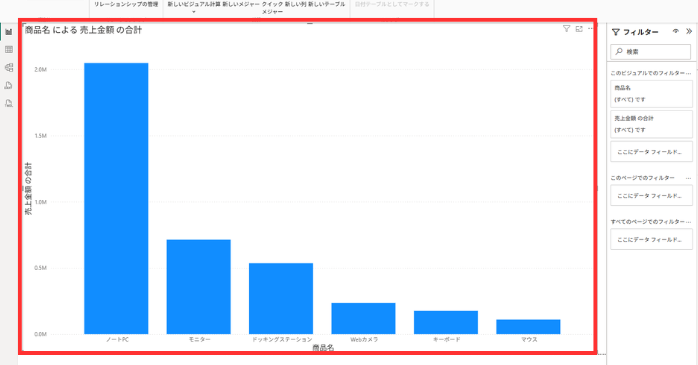Screen dimensions: 698x365
Task: Click the y-axis title 売上金額 の合計
Action: point(28,189)
